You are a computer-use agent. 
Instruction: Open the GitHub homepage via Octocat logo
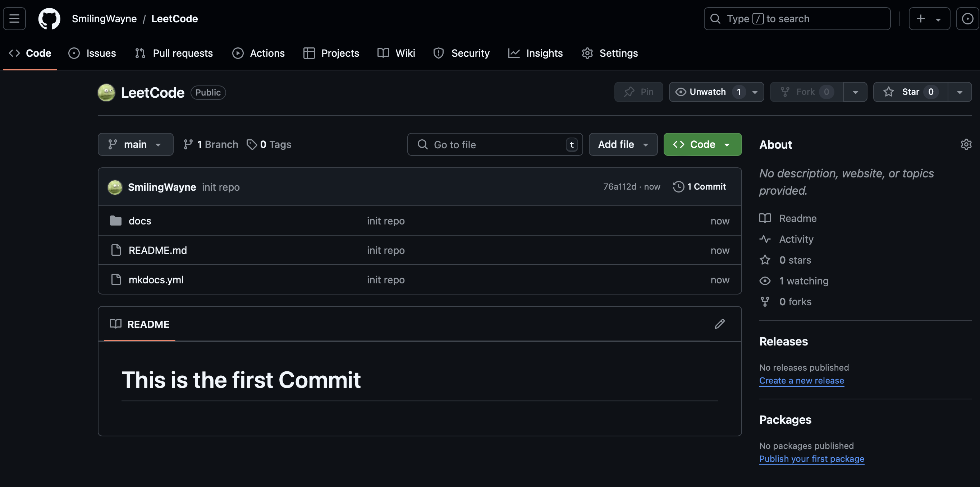tap(49, 19)
